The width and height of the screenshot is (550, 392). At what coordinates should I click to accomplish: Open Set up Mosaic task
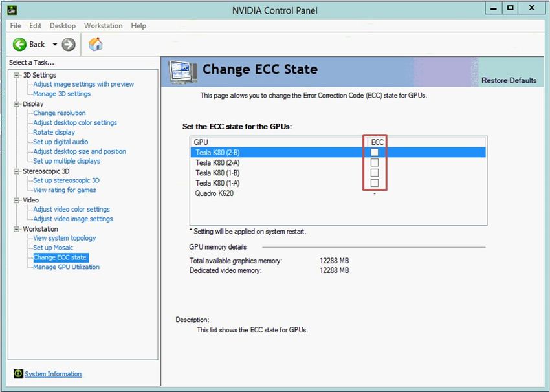click(53, 248)
